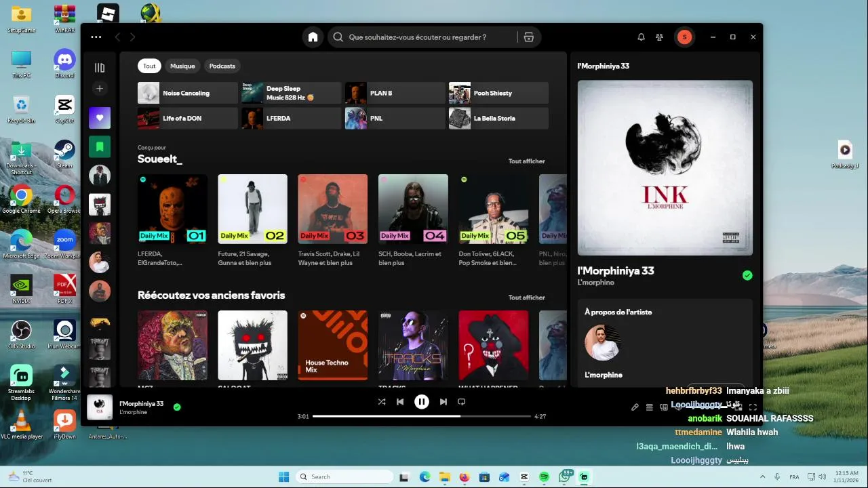
Task: Select the Musique filter chip
Action: click(x=182, y=66)
